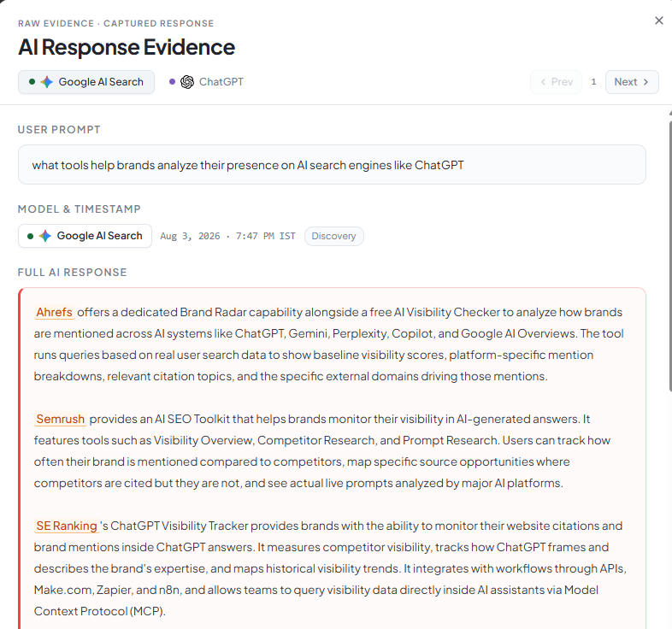Go to the Next response
This screenshot has height=629, width=672.
click(632, 82)
